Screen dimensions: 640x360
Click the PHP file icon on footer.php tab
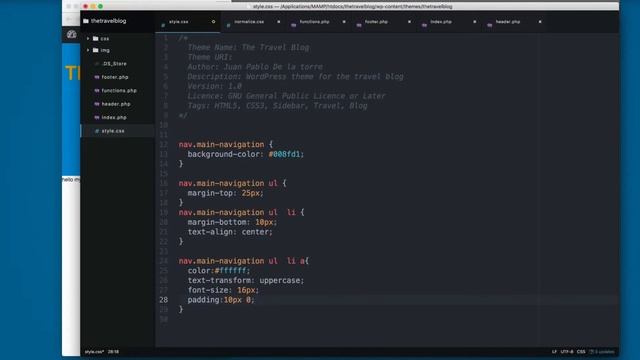pyautogui.click(x=359, y=25)
